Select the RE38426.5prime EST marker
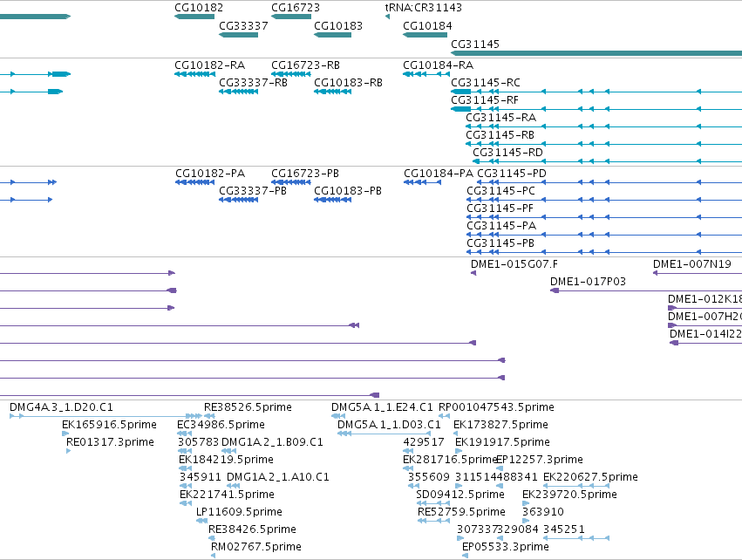This screenshot has height=560, width=742. click(x=212, y=539)
